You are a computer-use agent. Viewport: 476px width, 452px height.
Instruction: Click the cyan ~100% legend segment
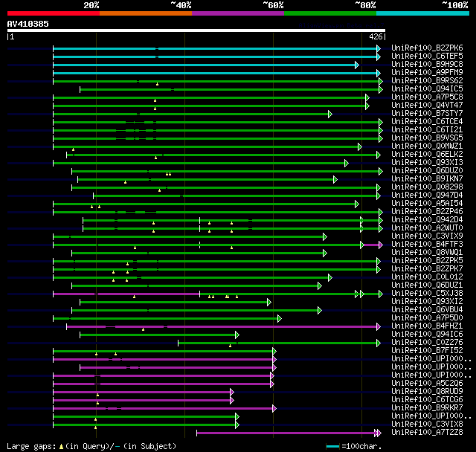(422, 13)
